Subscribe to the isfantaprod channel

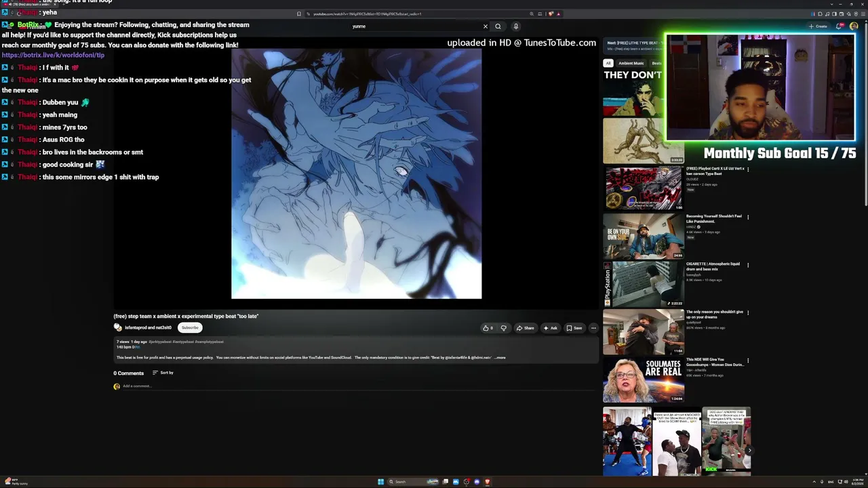(190, 328)
